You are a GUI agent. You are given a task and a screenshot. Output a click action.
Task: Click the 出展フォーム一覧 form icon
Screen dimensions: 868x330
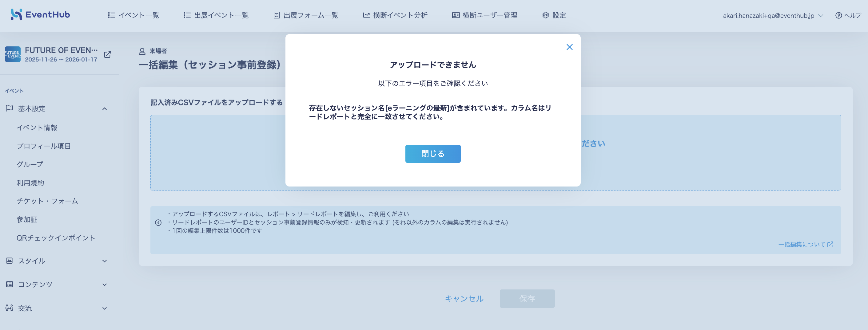[276, 15]
